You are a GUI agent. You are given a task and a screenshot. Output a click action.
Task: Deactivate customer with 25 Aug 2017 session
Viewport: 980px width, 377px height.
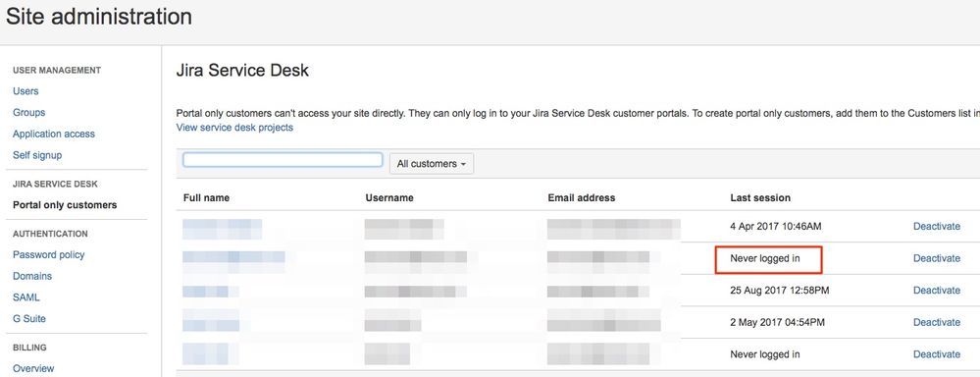coord(936,290)
